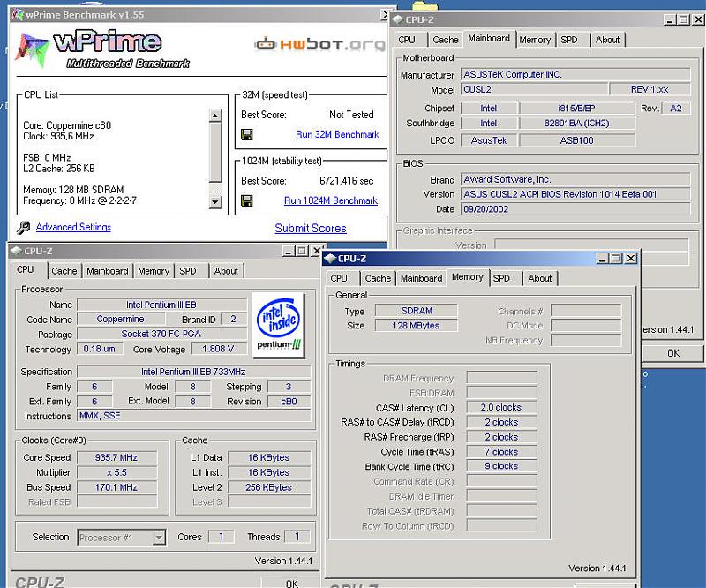Click the Manufacturer ASUSTeK Computer INC. field
The image size is (706, 588).
tap(575, 74)
